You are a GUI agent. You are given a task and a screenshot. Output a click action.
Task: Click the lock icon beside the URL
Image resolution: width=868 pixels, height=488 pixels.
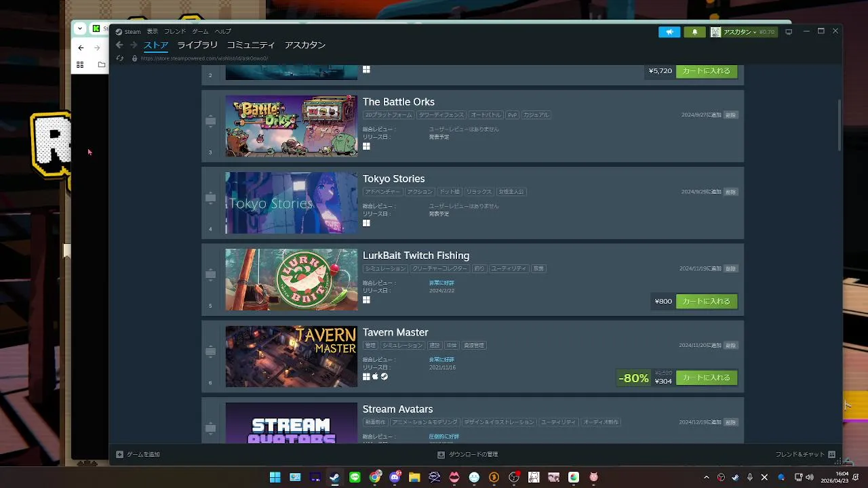(134, 58)
